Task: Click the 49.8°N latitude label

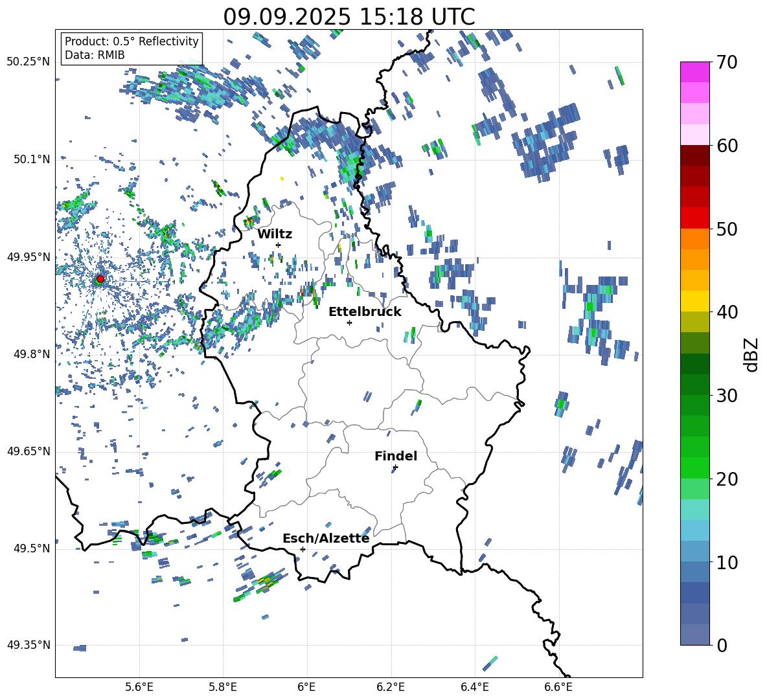Action: [31, 354]
